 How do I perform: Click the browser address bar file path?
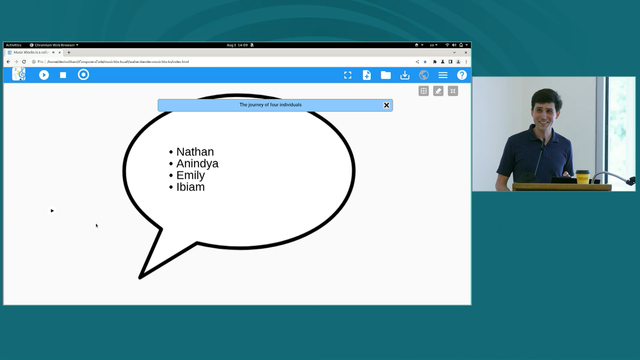tap(118, 62)
